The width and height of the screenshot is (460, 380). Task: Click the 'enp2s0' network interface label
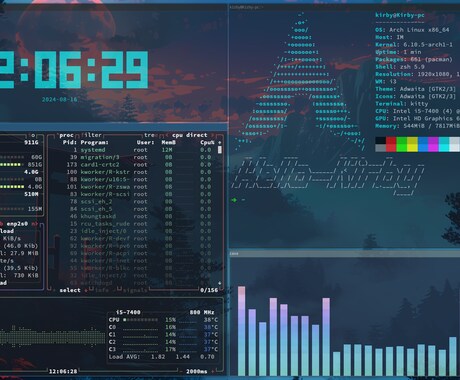[x=17, y=224]
